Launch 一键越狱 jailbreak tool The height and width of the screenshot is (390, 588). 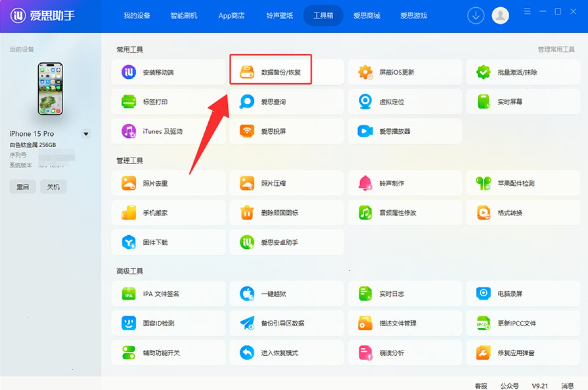[x=287, y=294]
